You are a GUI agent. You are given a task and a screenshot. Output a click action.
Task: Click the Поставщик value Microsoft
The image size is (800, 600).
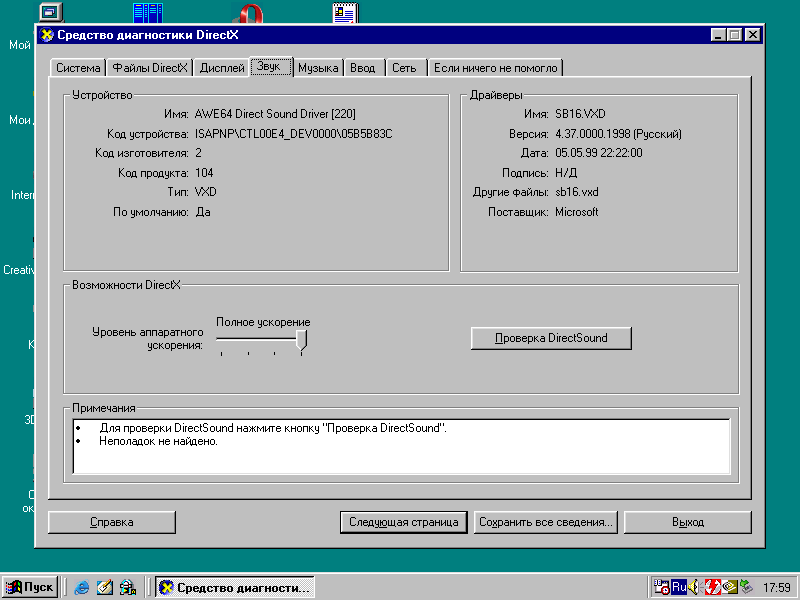pos(577,212)
